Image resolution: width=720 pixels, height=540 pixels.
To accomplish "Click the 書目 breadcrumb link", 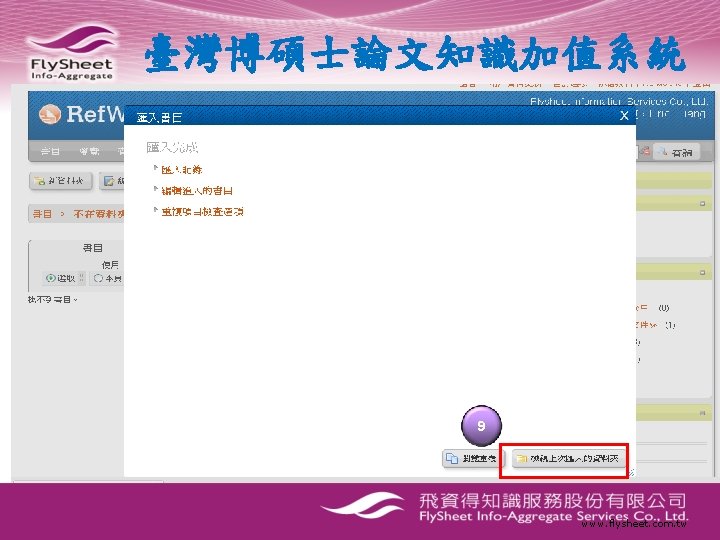I will tap(42, 214).
